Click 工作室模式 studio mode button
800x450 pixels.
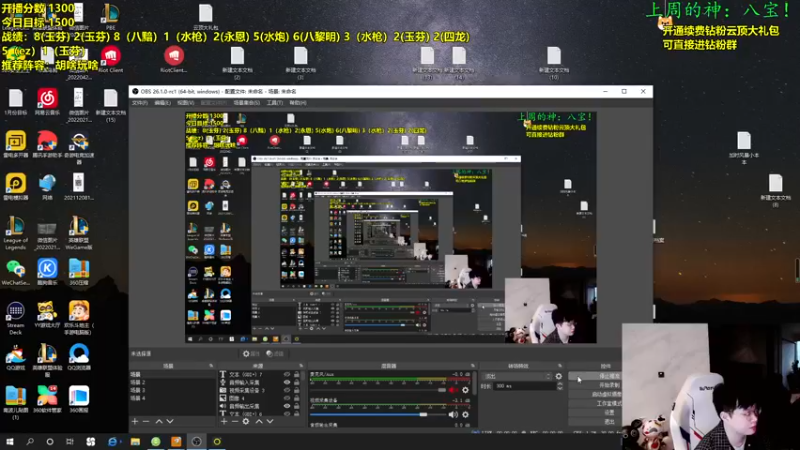(x=595, y=404)
